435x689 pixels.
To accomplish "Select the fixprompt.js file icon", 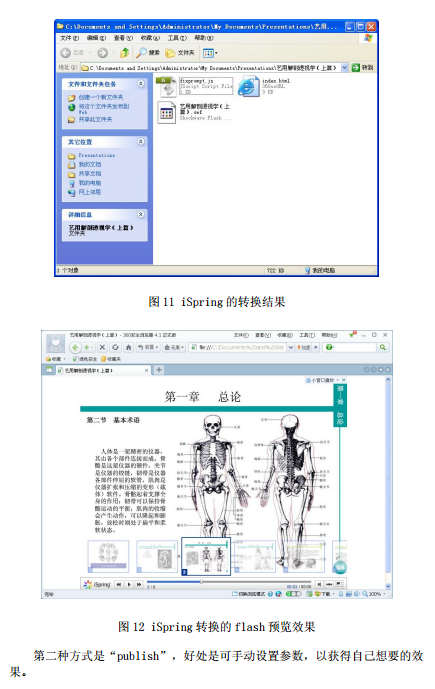I will [167, 87].
